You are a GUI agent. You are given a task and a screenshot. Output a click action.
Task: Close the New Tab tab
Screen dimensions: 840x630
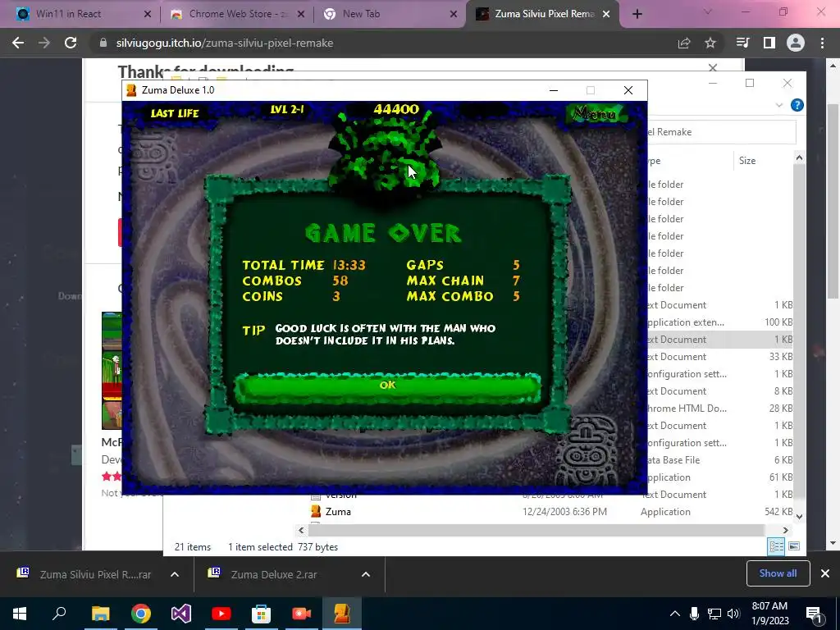pyautogui.click(x=454, y=14)
